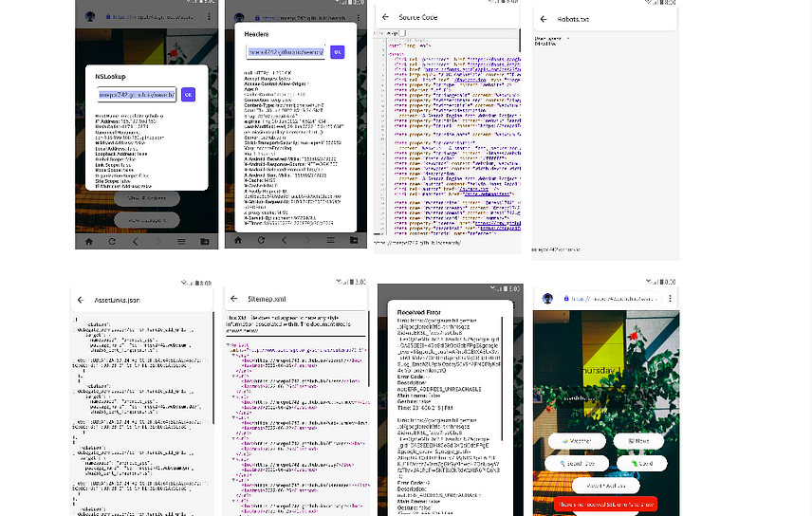Tap the View IP Address button on the home screen
The width and height of the screenshot is (812, 516).
(x=606, y=486)
